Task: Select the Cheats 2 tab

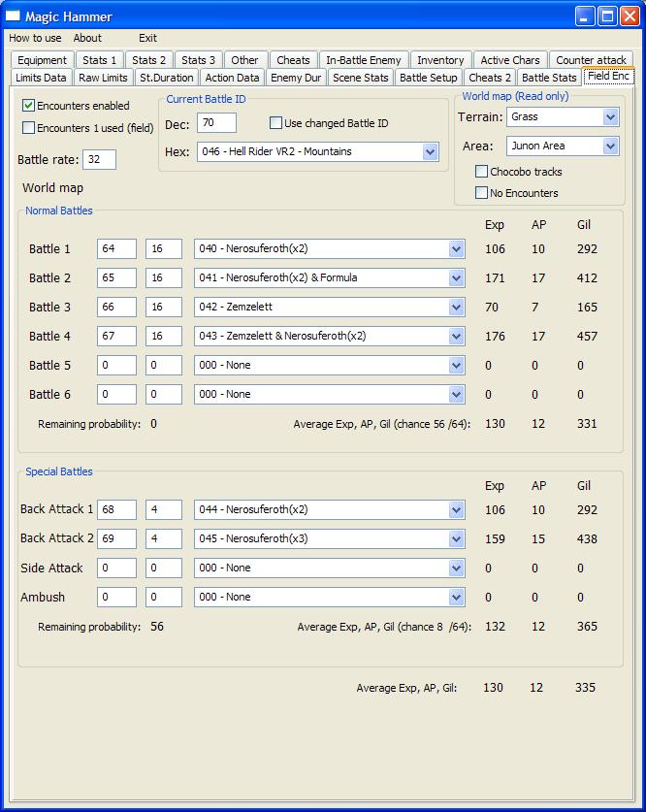Action: 490,78
